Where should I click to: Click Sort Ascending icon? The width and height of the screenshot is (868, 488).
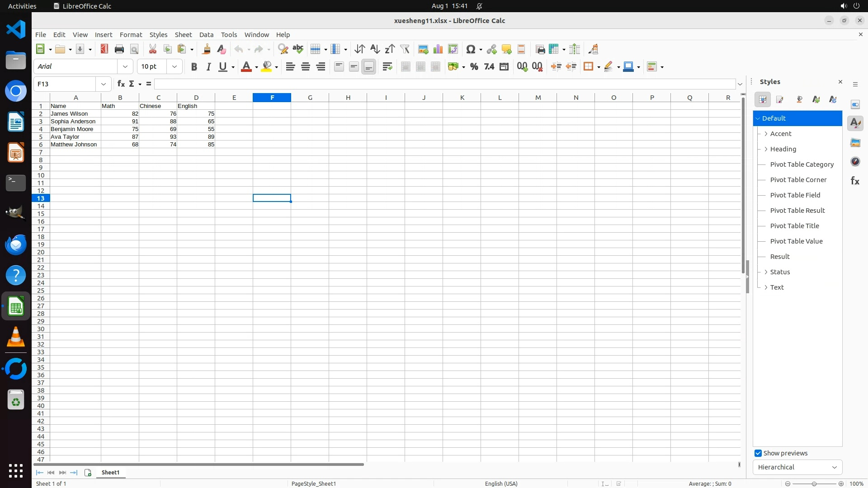[x=375, y=49]
